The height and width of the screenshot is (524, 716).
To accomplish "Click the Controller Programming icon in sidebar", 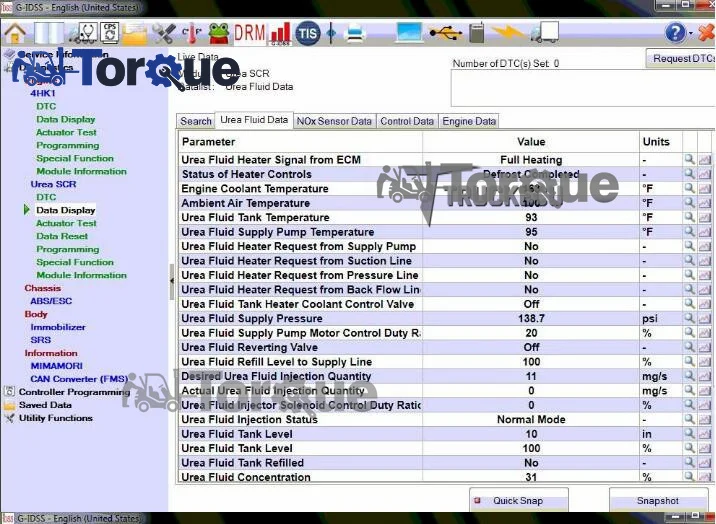I will (x=9, y=392).
